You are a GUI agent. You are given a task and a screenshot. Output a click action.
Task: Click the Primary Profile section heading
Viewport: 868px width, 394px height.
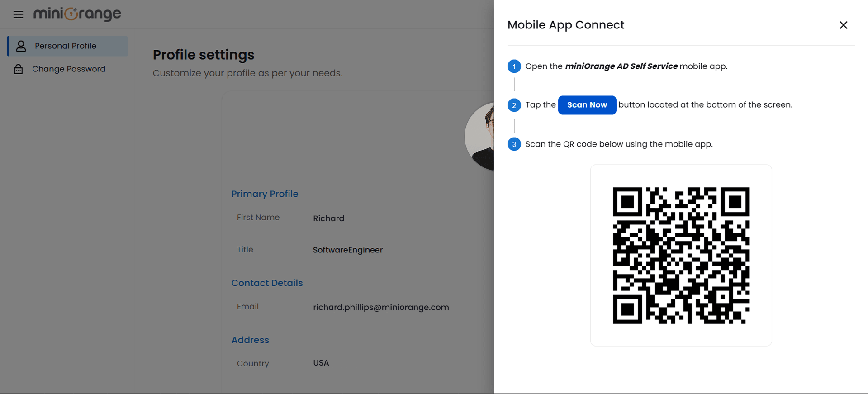[265, 194]
